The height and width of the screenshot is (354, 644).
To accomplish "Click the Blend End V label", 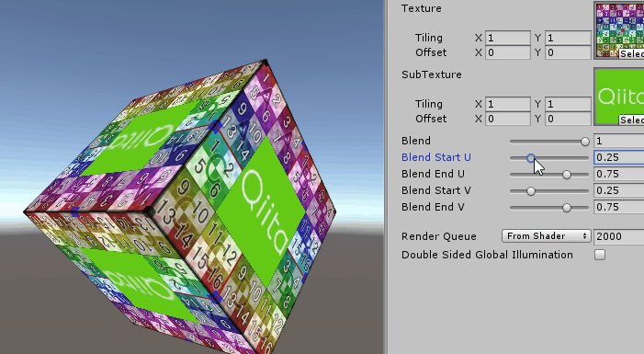I will [x=433, y=207].
